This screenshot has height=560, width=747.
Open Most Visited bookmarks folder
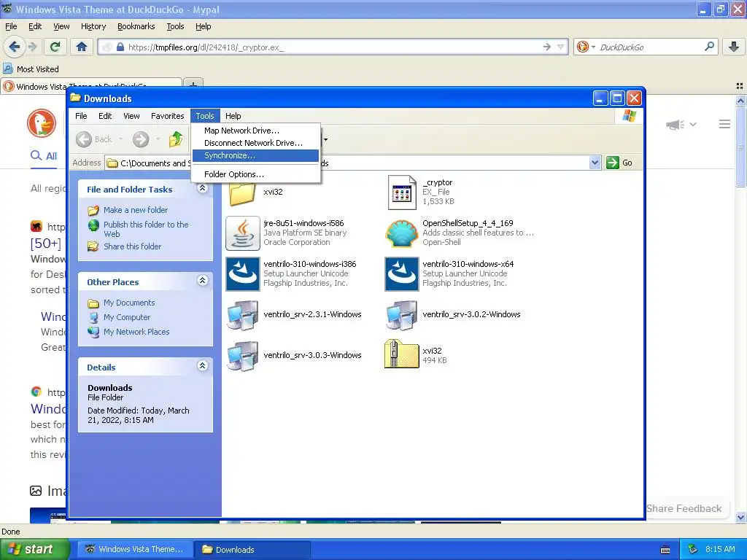coord(31,69)
